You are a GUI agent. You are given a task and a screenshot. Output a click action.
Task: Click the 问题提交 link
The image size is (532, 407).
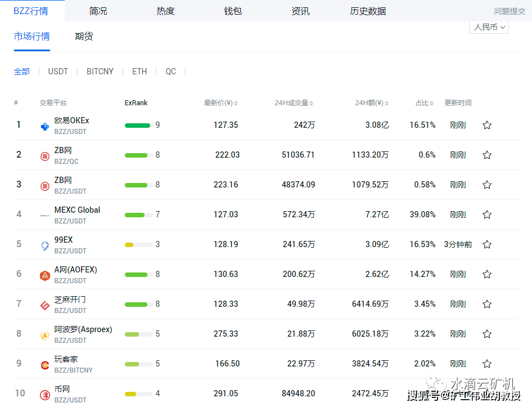(x=510, y=11)
